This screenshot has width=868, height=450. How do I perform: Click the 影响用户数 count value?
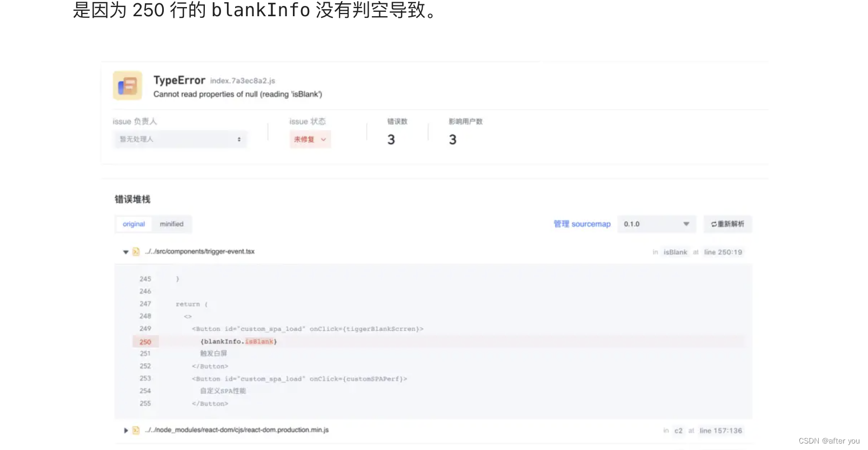pyautogui.click(x=453, y=140)
